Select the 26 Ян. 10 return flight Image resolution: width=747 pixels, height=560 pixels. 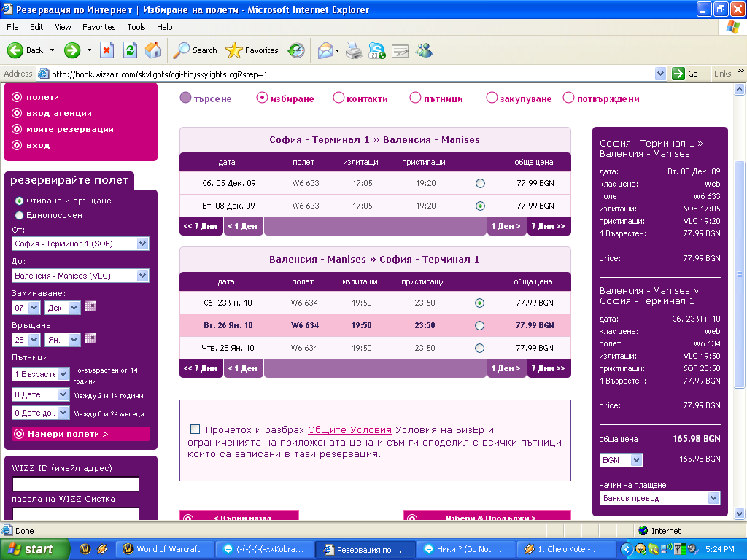tap(479, 326)
